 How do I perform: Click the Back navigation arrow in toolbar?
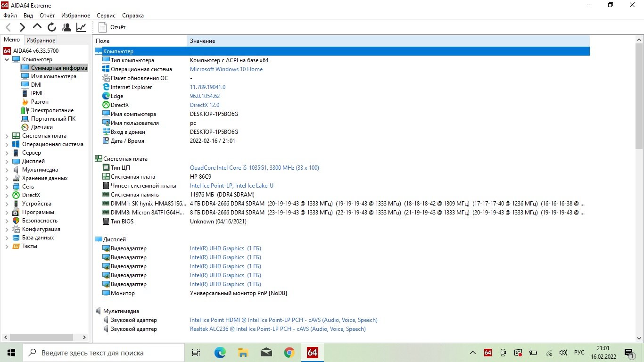pyautogui.click(x=8, y=27)
